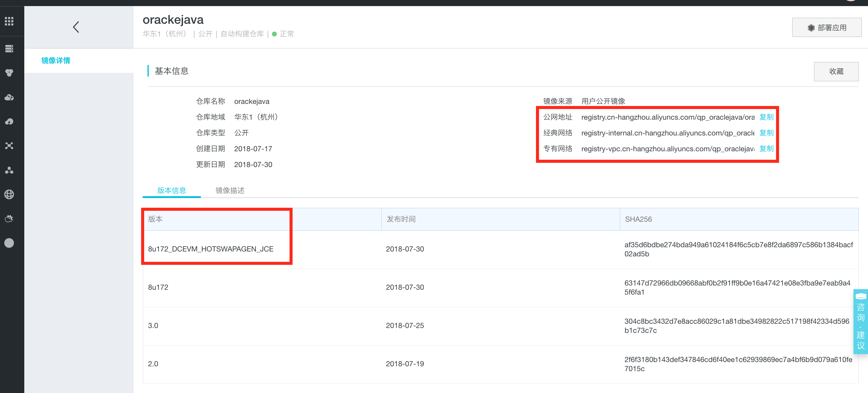Click the 收藏 favorite button
This screenshot has height=393, width=868.
point(836,71)
